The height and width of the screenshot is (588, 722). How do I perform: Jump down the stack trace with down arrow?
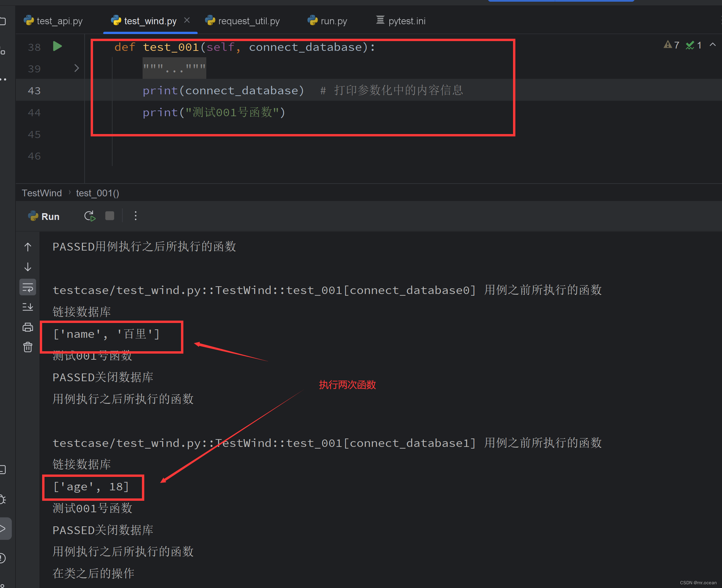pyautogui.click(x=28, y=267)
